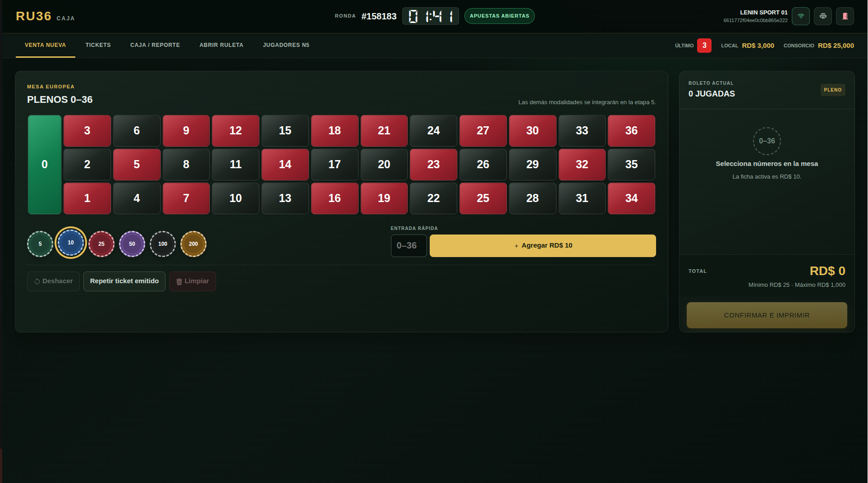The image size is (868, 483).
Task: Bet on red number 3
Action: click(87, 131)
